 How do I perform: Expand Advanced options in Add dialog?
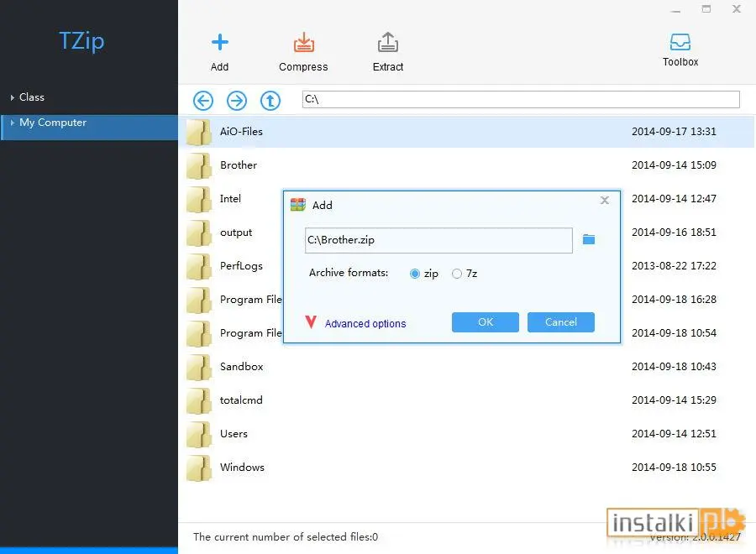[x=365, y=323]
